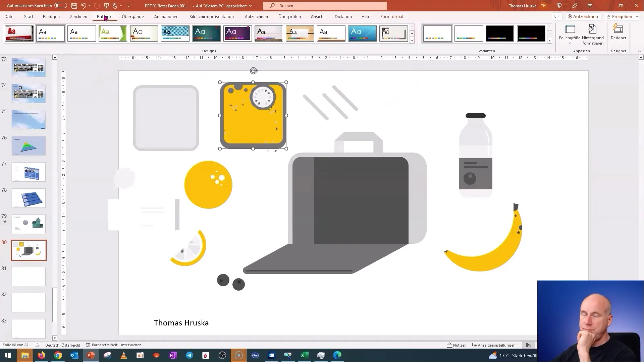Open the customize quick access toolbar dropdown
Image resolution: width=644 pixels, height=362 pixels.
[x=128, y=6]
